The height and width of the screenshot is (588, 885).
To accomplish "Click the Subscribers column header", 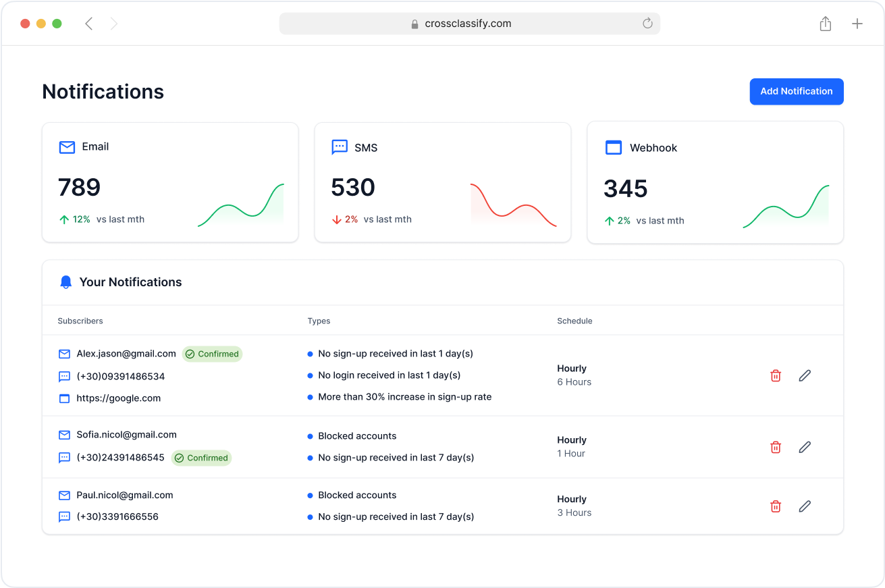I will tap(80, 321).
